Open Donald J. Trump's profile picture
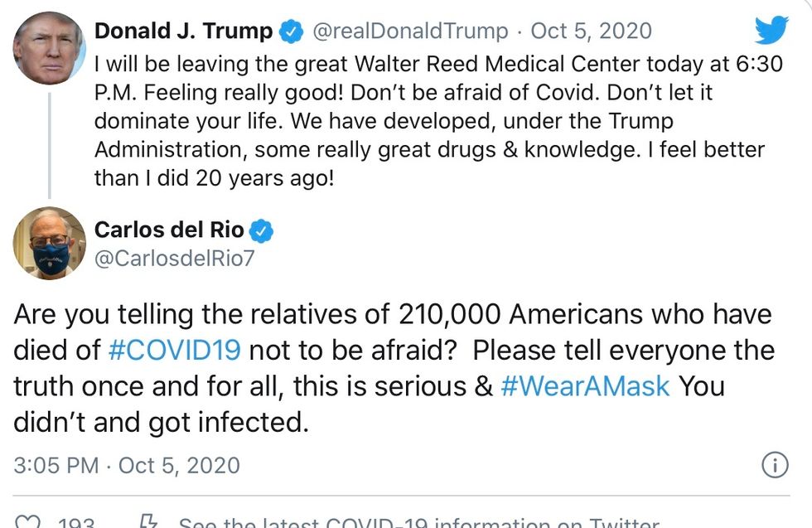The height and width of the screenshot is (528, 812). pos(49,48)
